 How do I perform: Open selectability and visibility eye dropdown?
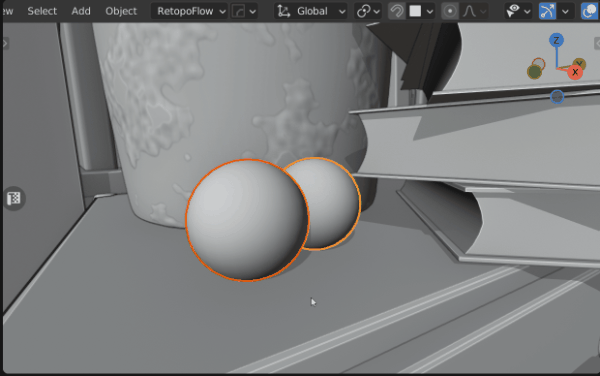pos(518,11)
